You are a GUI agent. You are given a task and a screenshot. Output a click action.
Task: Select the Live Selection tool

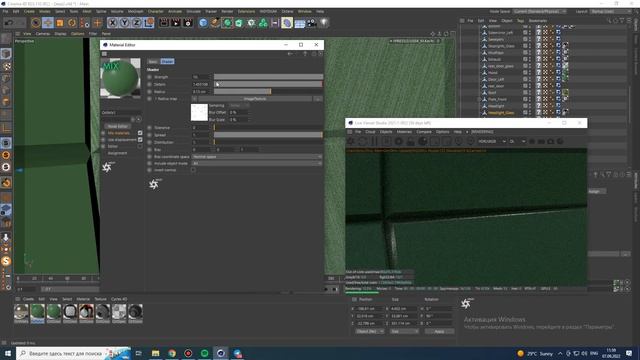click(36, 23)
